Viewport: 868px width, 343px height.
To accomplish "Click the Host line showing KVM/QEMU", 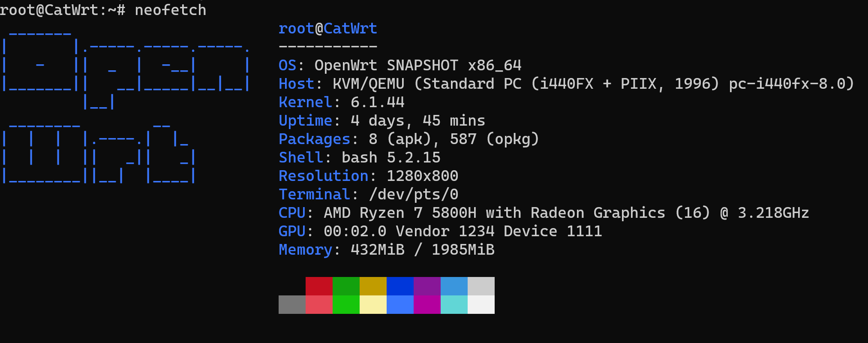I will click(566, 84).
